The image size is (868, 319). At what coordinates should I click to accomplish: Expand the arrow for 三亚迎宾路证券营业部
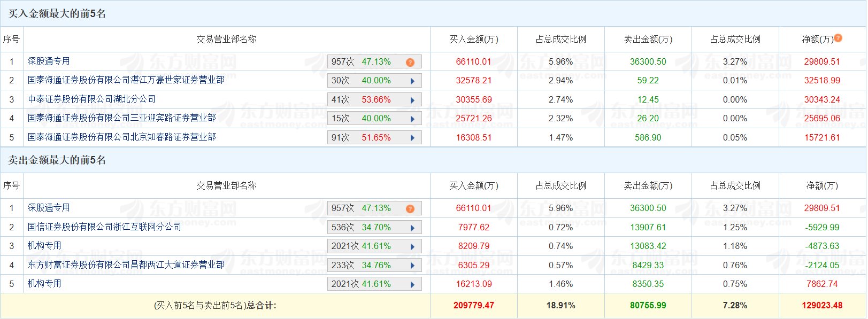point(412,119)
